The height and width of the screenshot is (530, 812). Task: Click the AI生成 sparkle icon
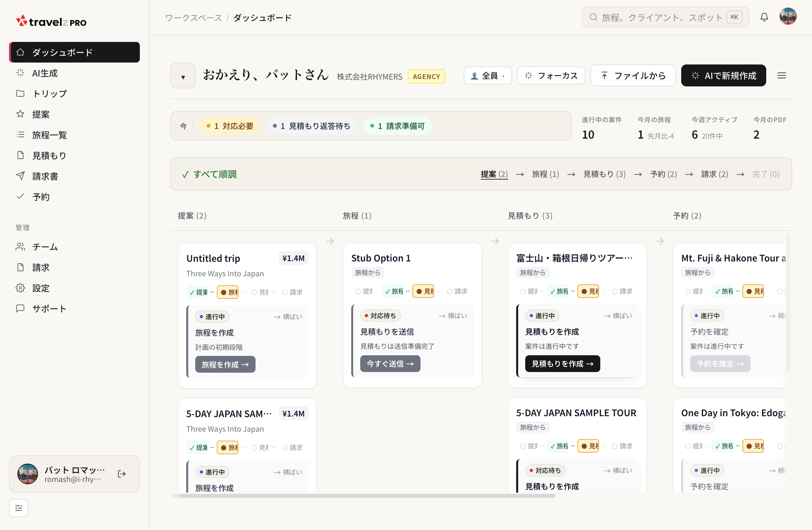pyautogui.click(x=21, y=73)
